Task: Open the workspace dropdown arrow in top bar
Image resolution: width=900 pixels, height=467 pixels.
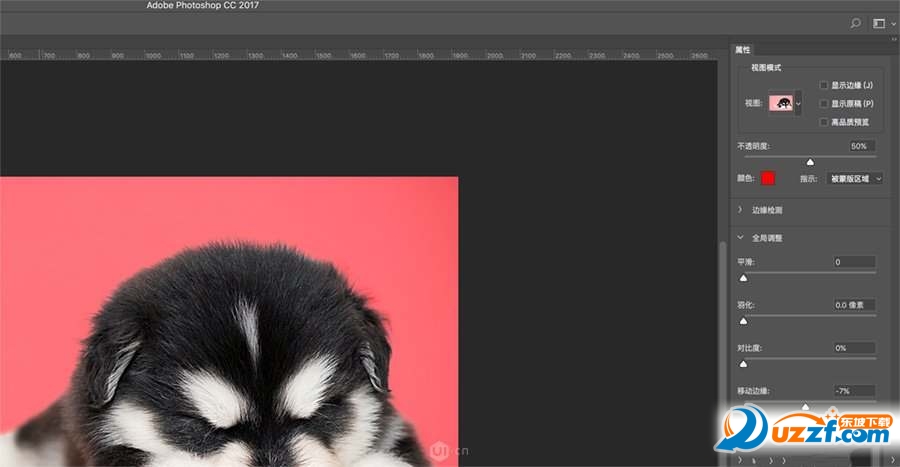Action: click(x=894, y=24)
